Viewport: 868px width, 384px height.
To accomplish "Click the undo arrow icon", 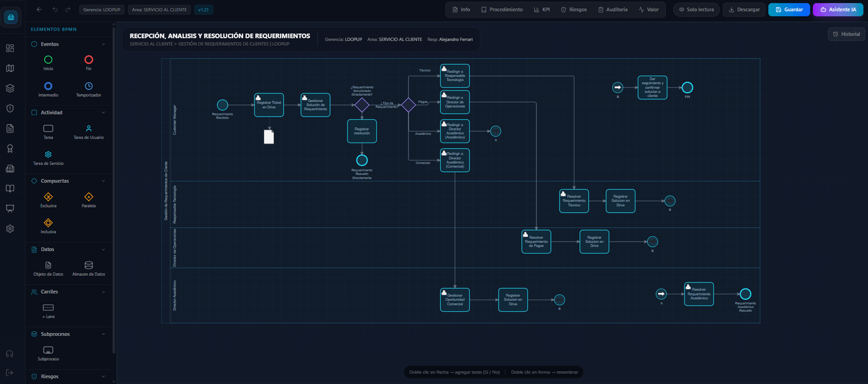I will coord(55,10).
